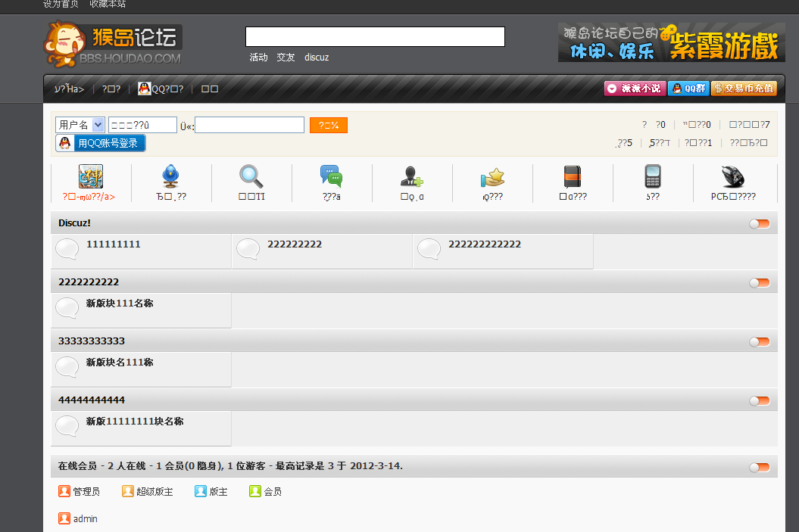Open the 2222222222 category title
799x532 pixels.
pos(89,282)
